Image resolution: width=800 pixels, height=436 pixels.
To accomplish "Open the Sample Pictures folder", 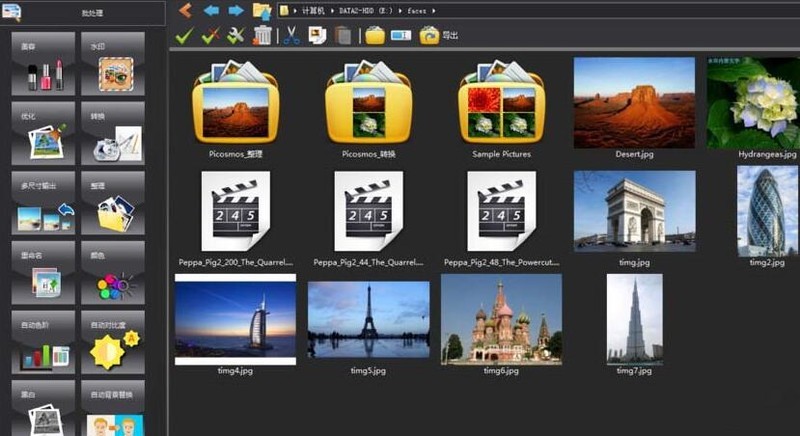I will 501,104.
